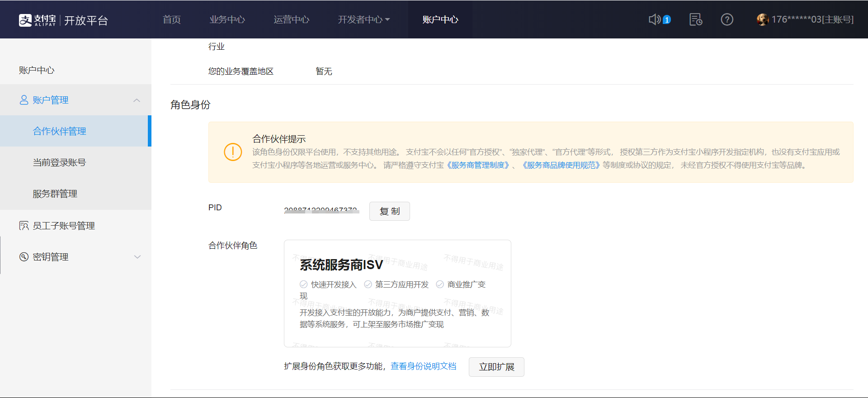Open the document list icon in header
This screenshot has width=868, height=398.
point(695,19)
